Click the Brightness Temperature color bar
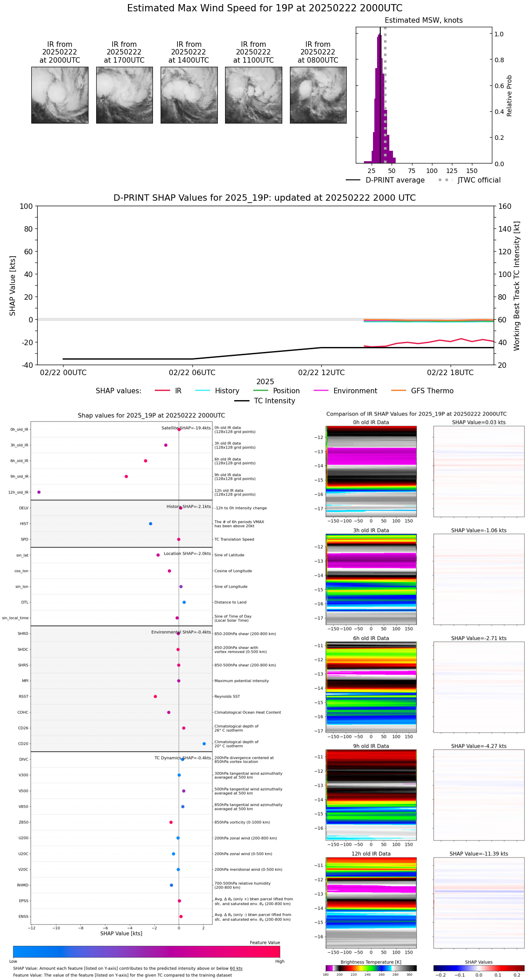This screenshot has height=980, width=530. pyautogui.click(x=371, y=968)
